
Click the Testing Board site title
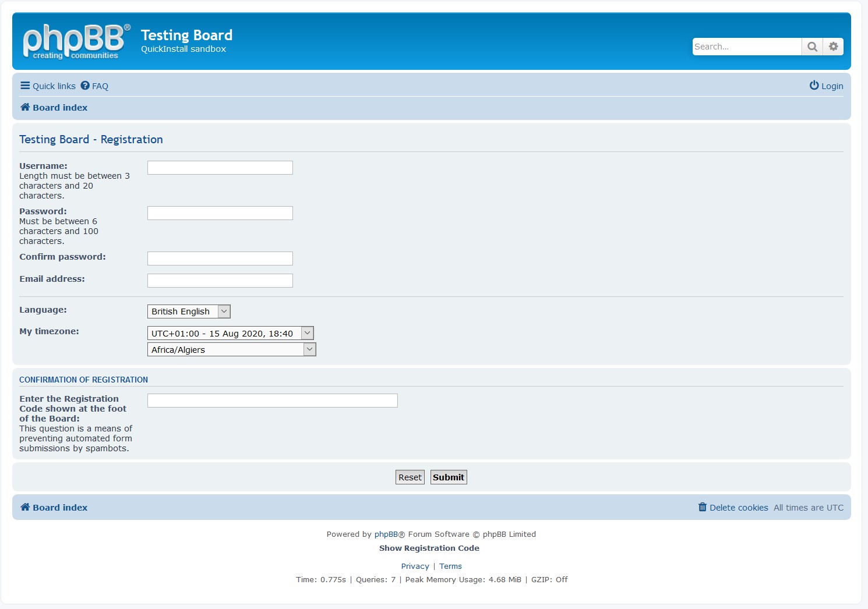click(x=186, y=35)
